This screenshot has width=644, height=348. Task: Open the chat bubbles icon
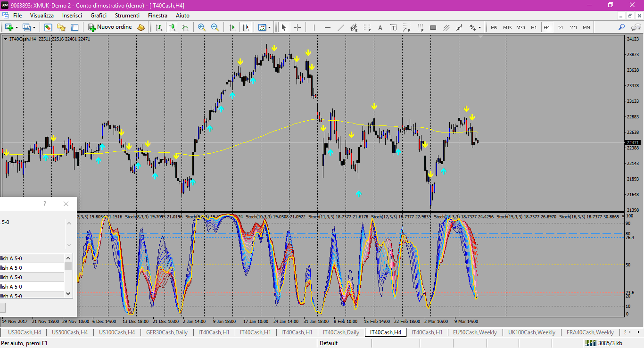click(x=635, y=27)
